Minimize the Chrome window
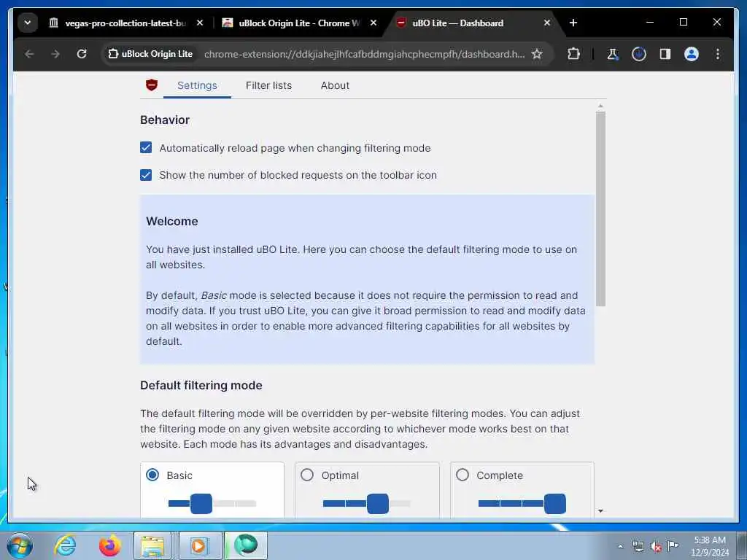The image size is (747, 560). click(x=650, y=23)
